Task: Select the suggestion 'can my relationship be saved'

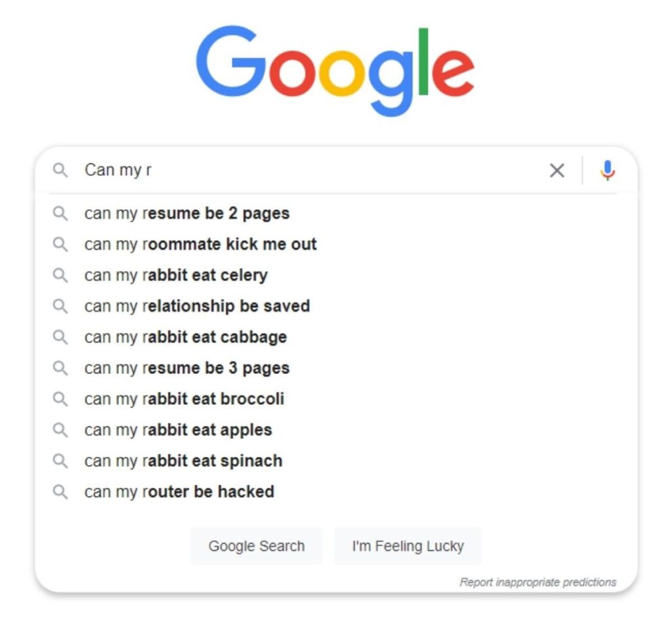Action: pyautogui.click(x=197, y=306)
